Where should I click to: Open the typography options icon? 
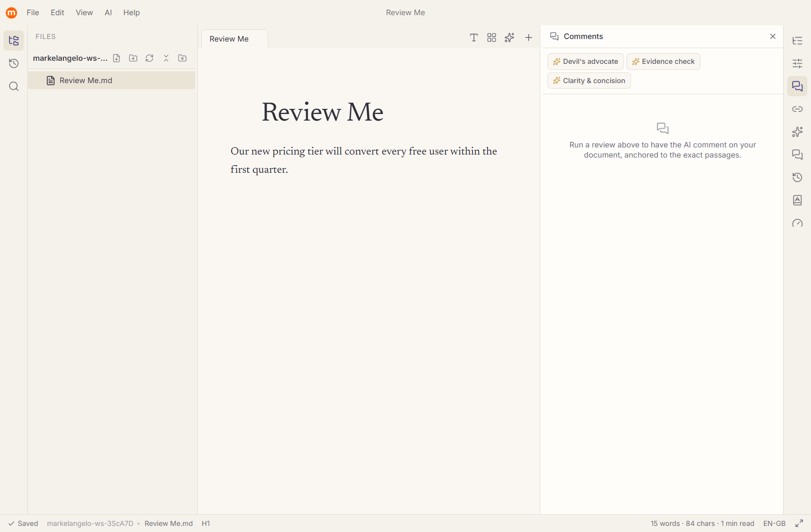click(474, 37)
